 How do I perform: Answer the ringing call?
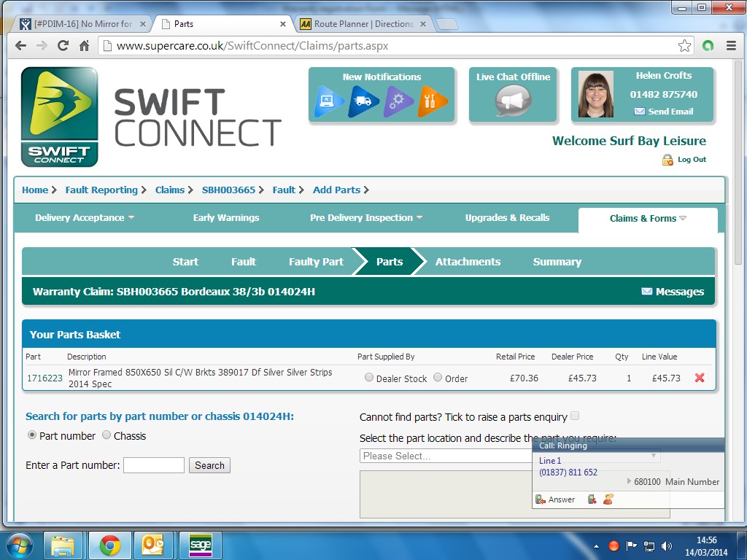click(x=555, y=499)
